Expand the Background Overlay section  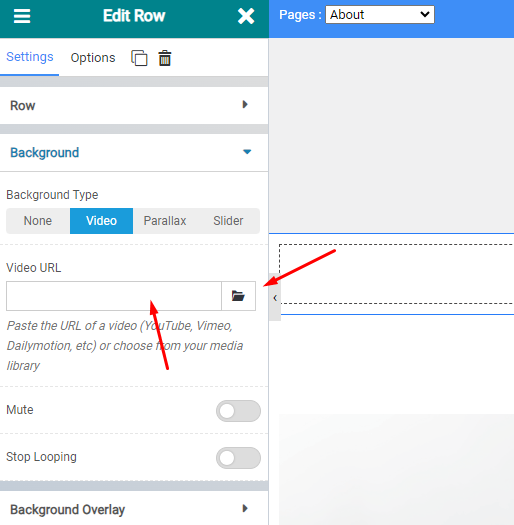tap(134, 509)
